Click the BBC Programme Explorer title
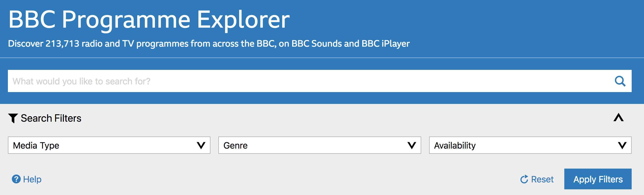644x195 pixels. tap(149, 19)
